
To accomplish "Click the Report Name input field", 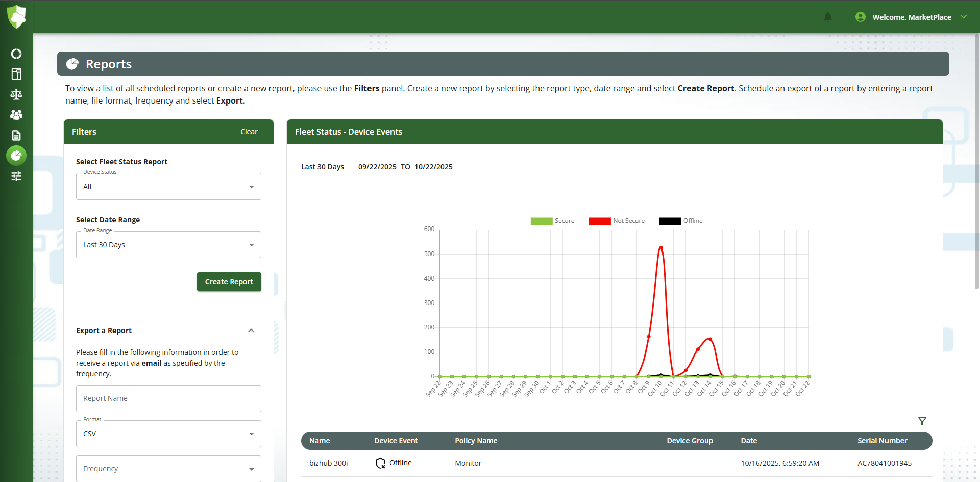I will (x=168, y=398).
